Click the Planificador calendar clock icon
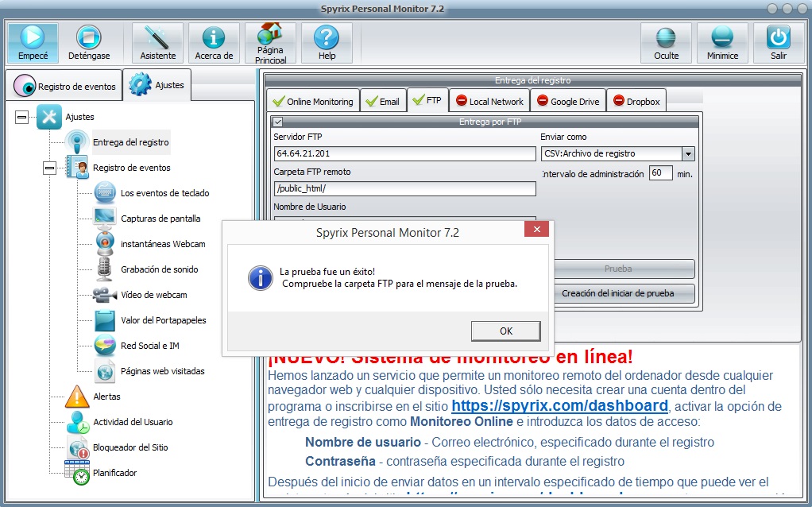This screenshot has height=507, width=812. (x=77, y=472)
